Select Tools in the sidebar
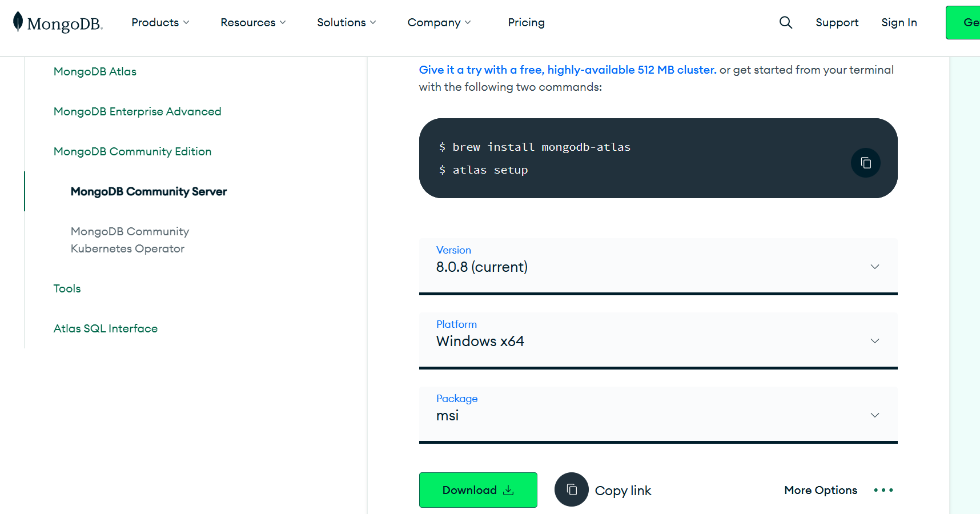Viewport: 980px width, 514px height. tap(67, 288)
